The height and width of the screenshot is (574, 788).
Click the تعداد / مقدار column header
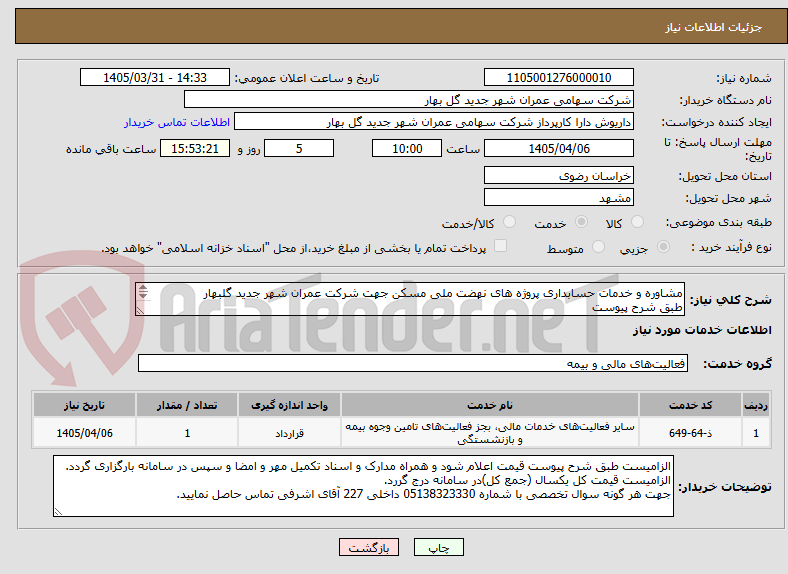tap(187, 405)
